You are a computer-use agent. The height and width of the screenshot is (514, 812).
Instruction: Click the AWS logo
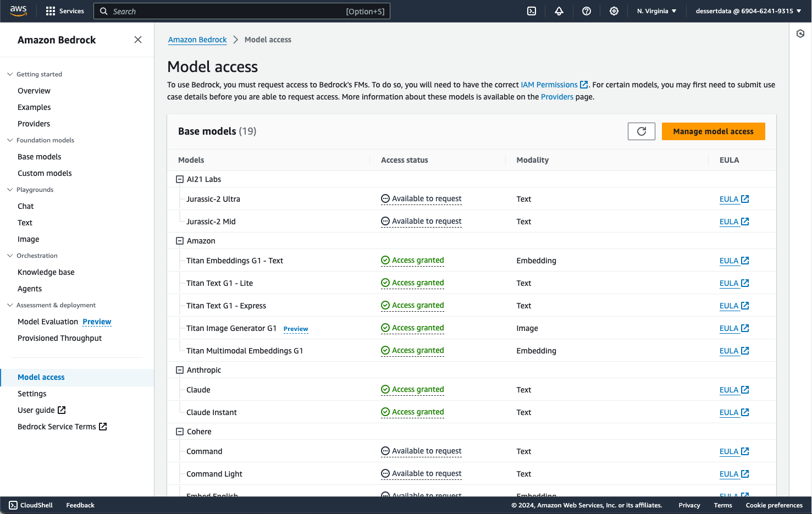(x=18, y=11)
